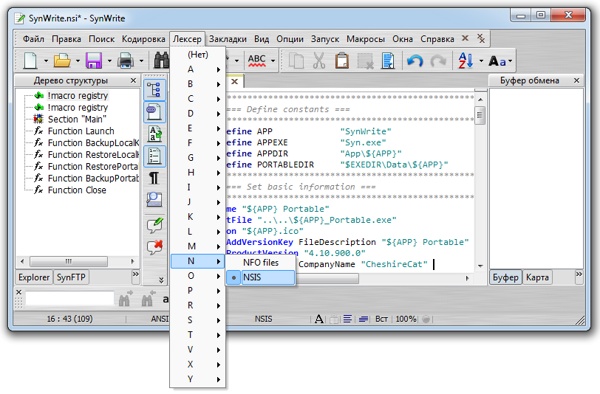Screen dimensions: 600x394
Task: Click the Undo arrow icon
Action: [x=414, y=60]
